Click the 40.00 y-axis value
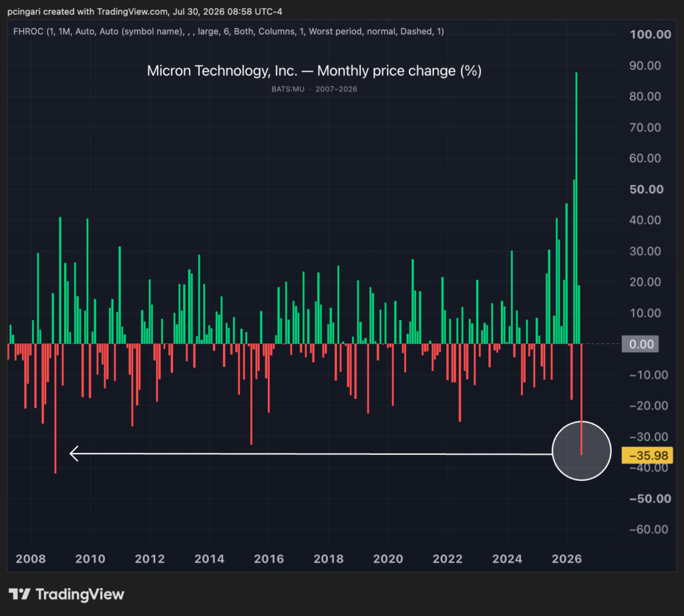The width and height of the screenshot is (684, 616). pos(645,220)
